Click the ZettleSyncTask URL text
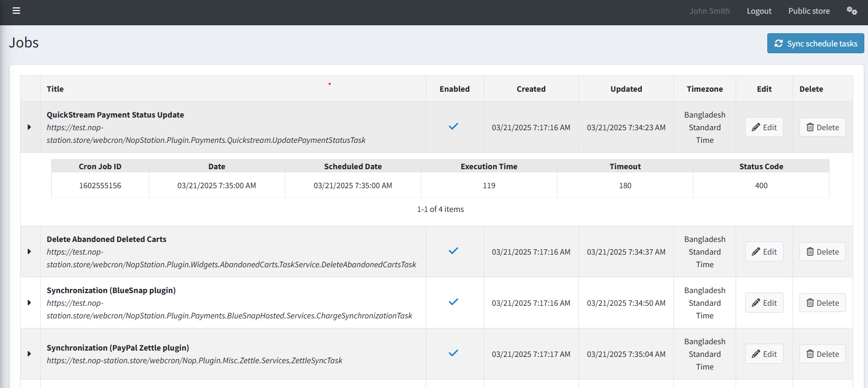Image resolution: width=868 pixels, height=388 pixels. pos(195,361)
